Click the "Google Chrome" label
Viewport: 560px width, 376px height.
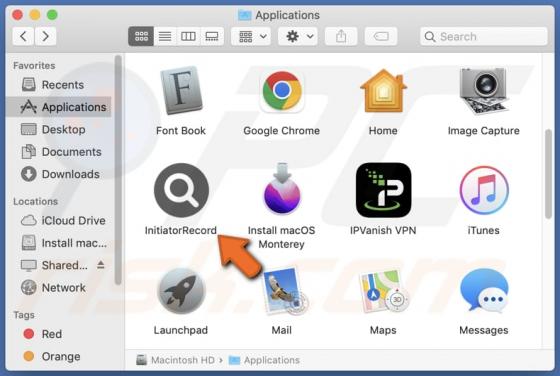pos(282,131)
